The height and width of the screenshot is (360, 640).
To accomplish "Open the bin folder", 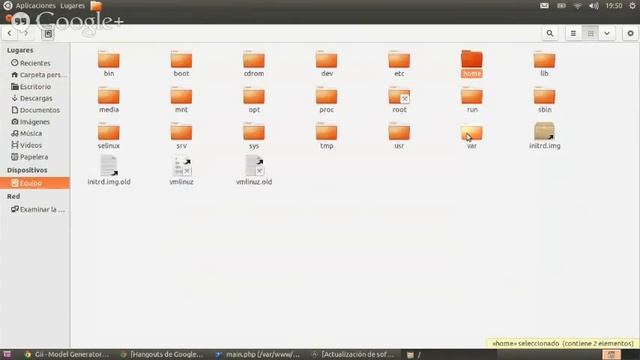I will [109, 64].
